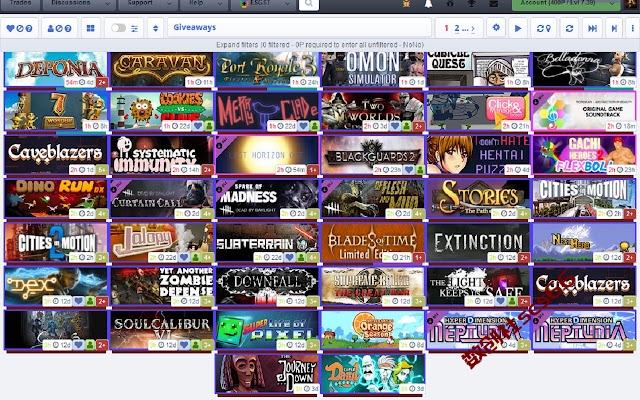Open the sort arrows control
The height and width of the screenshot is (400, 640).
point(156,28)
